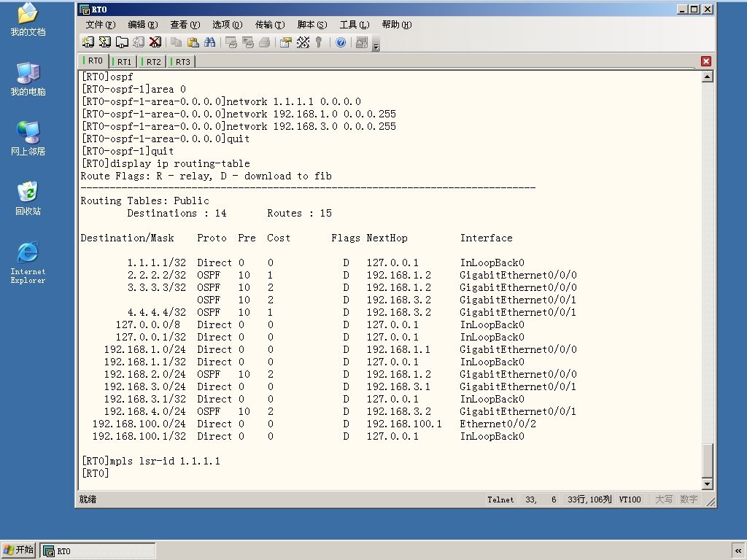747x560 pixels.
Task: Click the 'display ip routing-table' command text
Action: click(180, 163)
